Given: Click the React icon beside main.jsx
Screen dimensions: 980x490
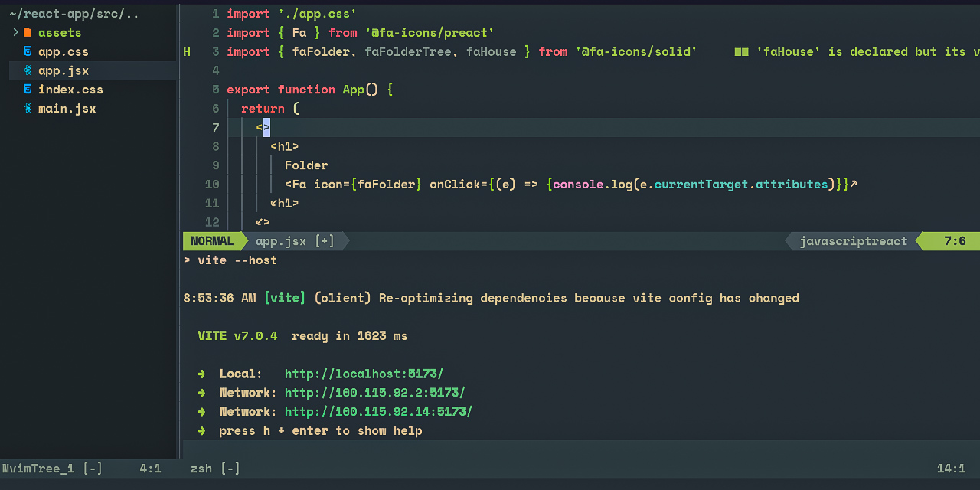Looking at the screenshot, I should click(x=28, y=108).
